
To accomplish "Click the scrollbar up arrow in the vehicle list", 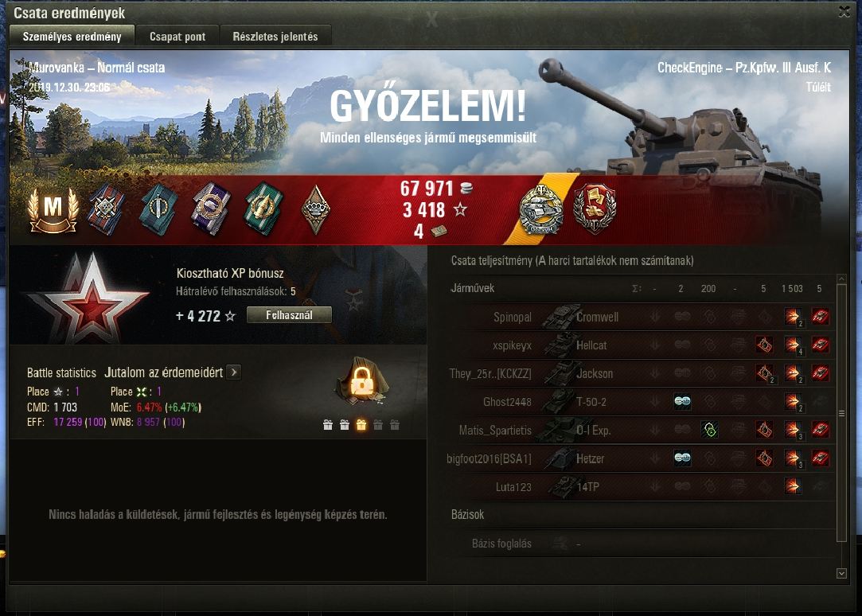I will pos(841,279).
